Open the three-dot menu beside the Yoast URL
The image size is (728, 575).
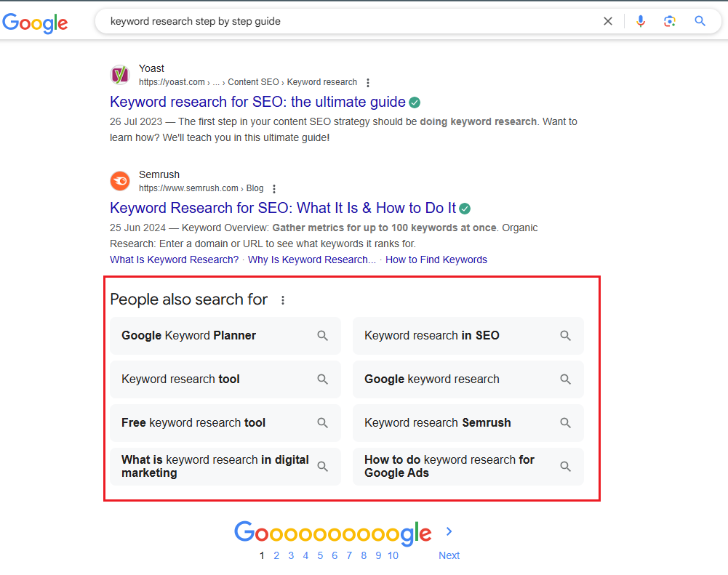click(368, 83)
